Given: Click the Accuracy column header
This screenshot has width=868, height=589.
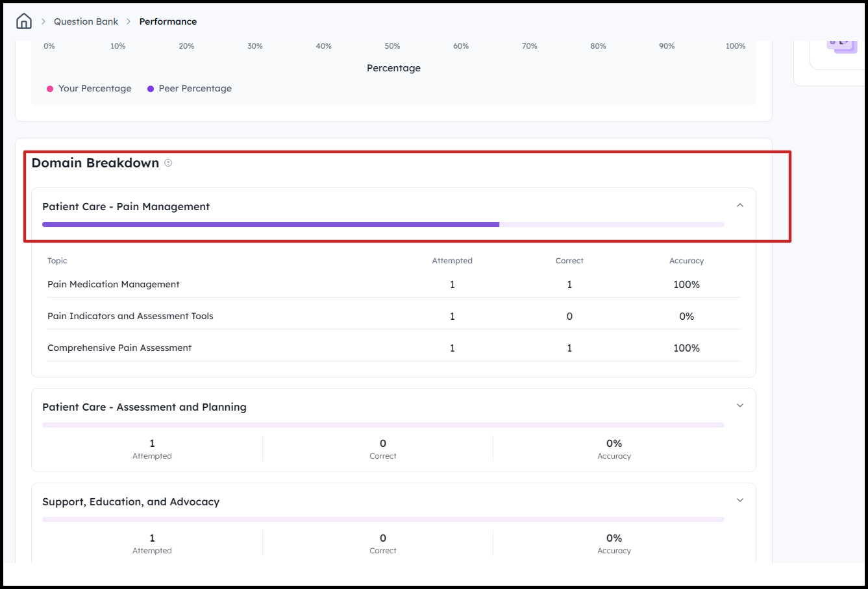Looking at the screenshot, I should point(686,261).
